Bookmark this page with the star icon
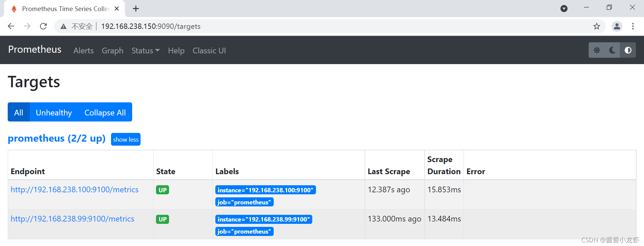644x246 pixels. 597,26
